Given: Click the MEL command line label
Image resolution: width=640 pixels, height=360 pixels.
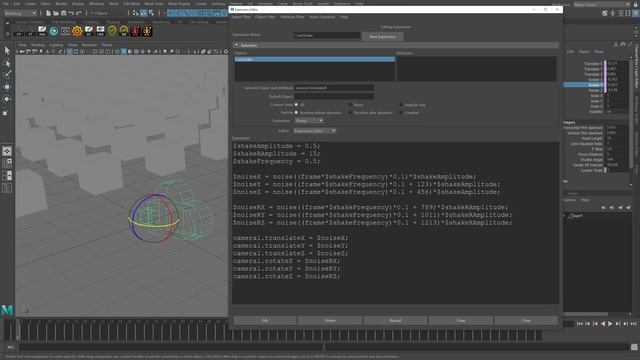Looking at the screenshot, I should 11,347.
